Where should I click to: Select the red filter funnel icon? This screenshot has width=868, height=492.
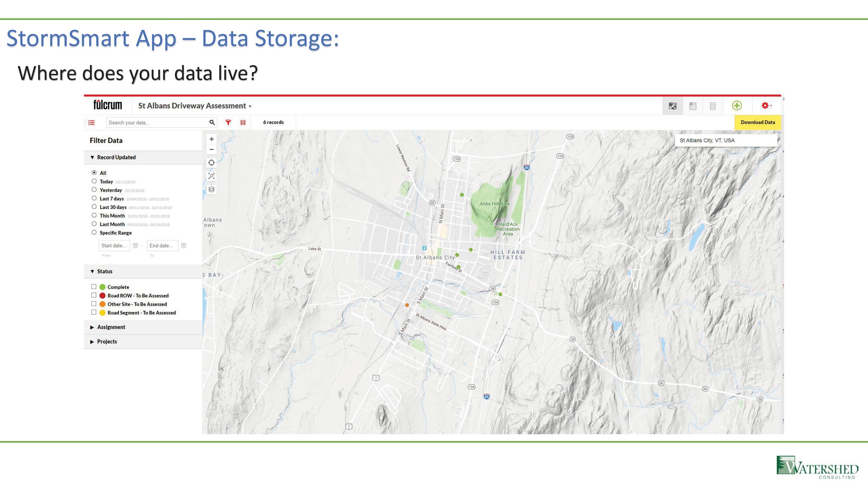click(x=228, y=122)
